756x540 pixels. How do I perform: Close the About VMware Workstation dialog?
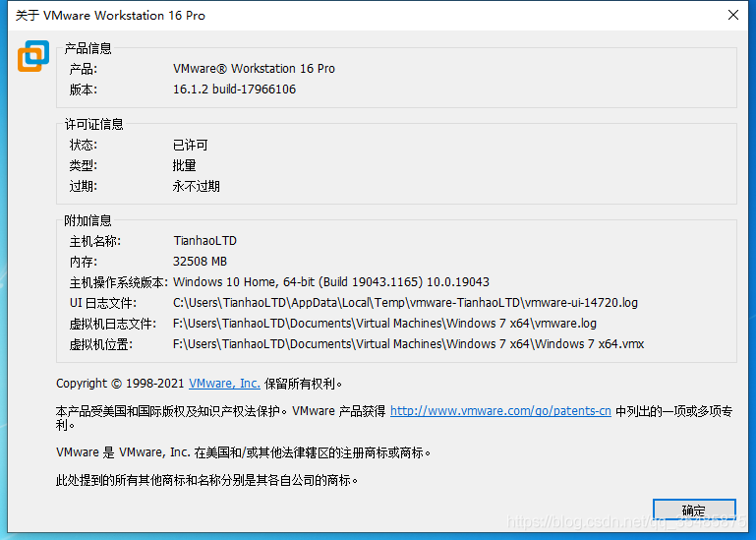pos(732,15)
